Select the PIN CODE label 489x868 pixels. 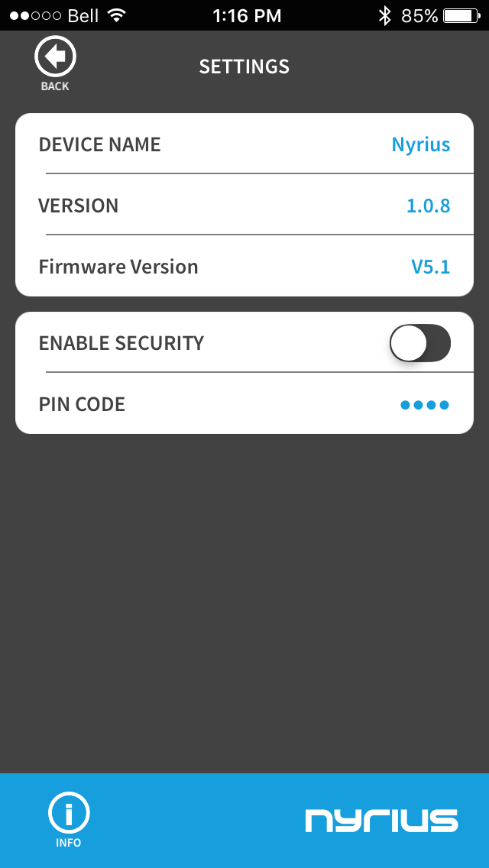82,404
